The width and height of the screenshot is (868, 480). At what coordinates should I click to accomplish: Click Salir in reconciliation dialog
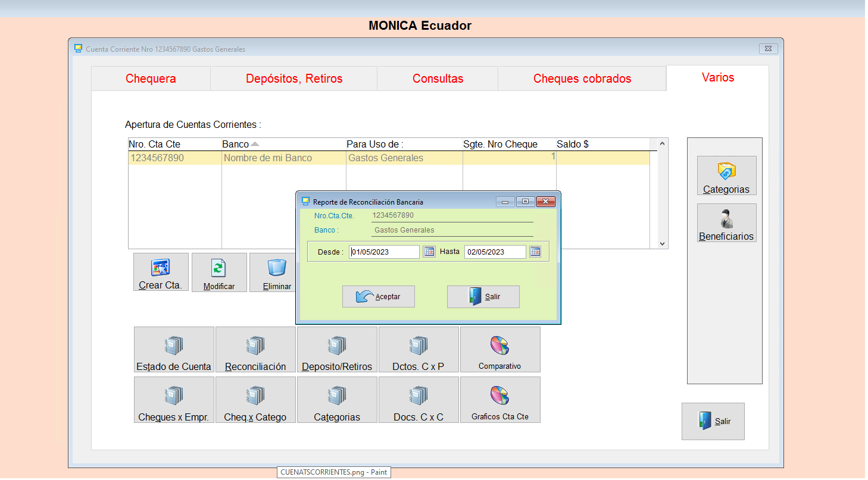point(483,297)
